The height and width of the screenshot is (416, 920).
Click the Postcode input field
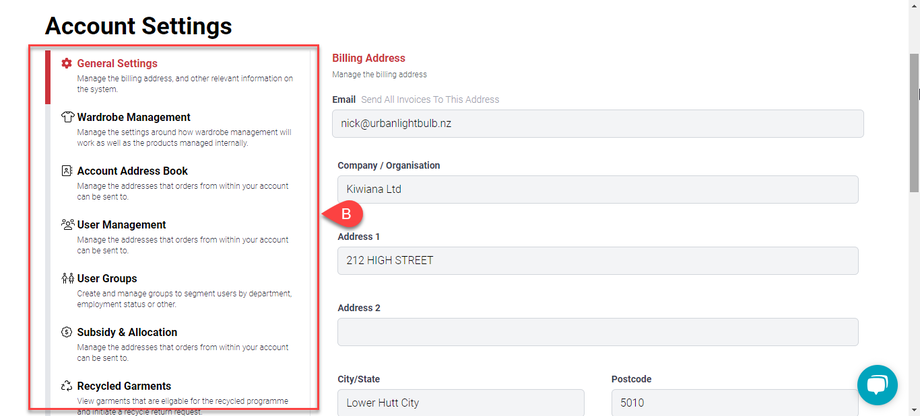(x=735, y=402)
